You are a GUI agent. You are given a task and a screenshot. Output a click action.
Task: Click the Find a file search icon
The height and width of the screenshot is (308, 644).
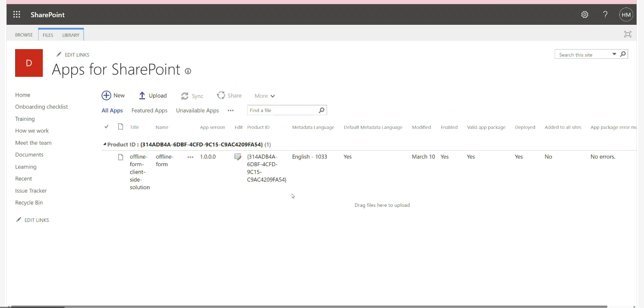pyautogui.click(x=322, y=110)
